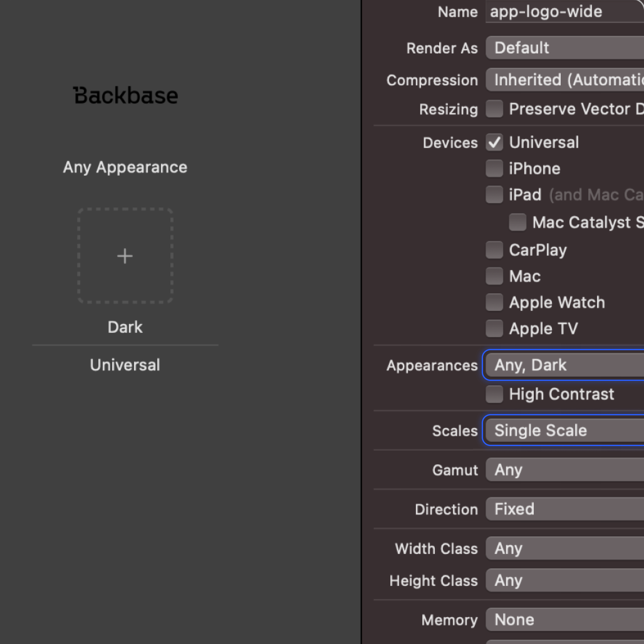This screenshot has width=644, height=644.
Task: Check the iPhone device checkbox
Action: coord(494,169)
